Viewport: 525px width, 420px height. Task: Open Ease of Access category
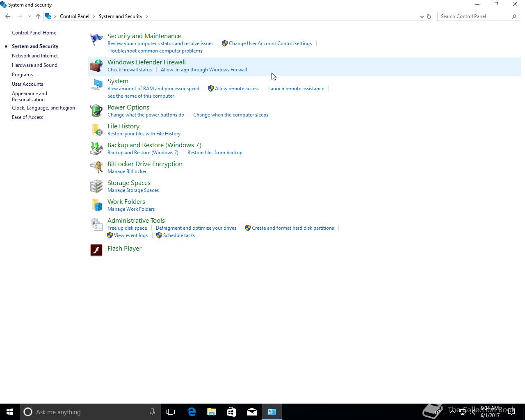(x=27, y=117)
